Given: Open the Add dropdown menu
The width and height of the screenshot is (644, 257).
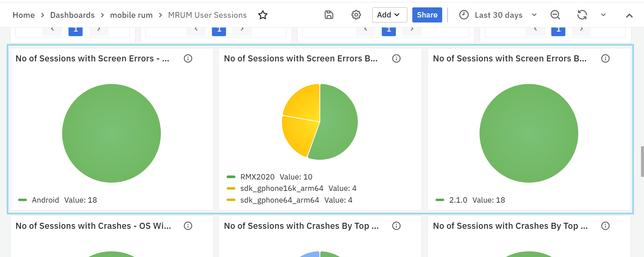Looking at the screenshot, I should pyautogui.click(x=389, y=15).
